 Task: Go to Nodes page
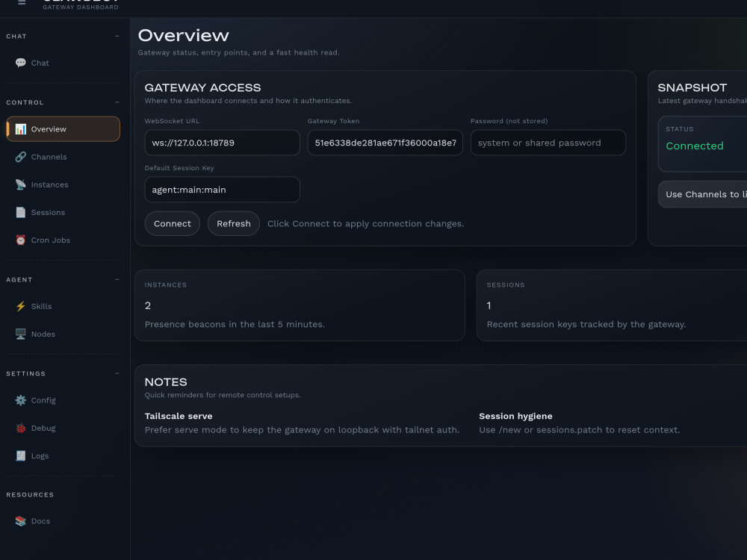(63, 334)
